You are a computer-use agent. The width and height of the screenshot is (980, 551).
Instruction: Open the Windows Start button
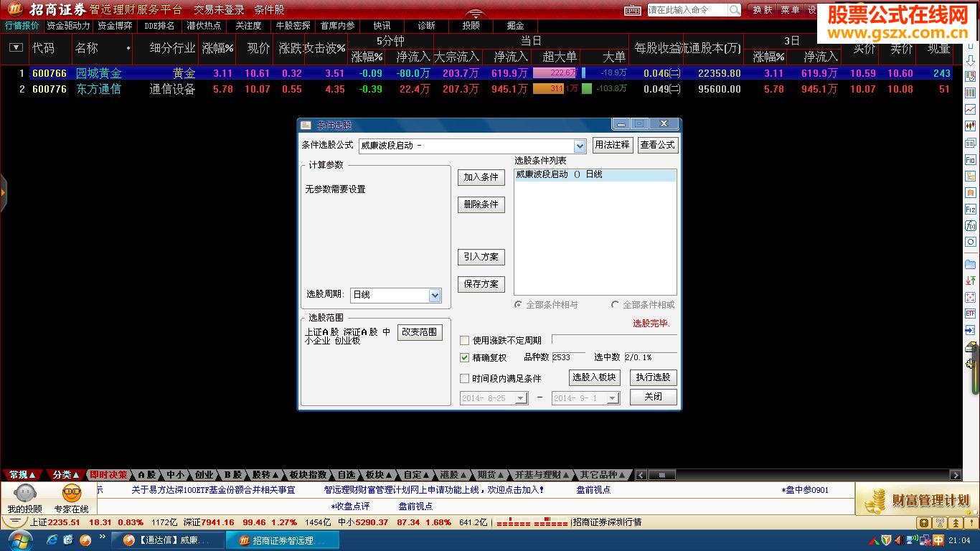[x=19, y=540]
